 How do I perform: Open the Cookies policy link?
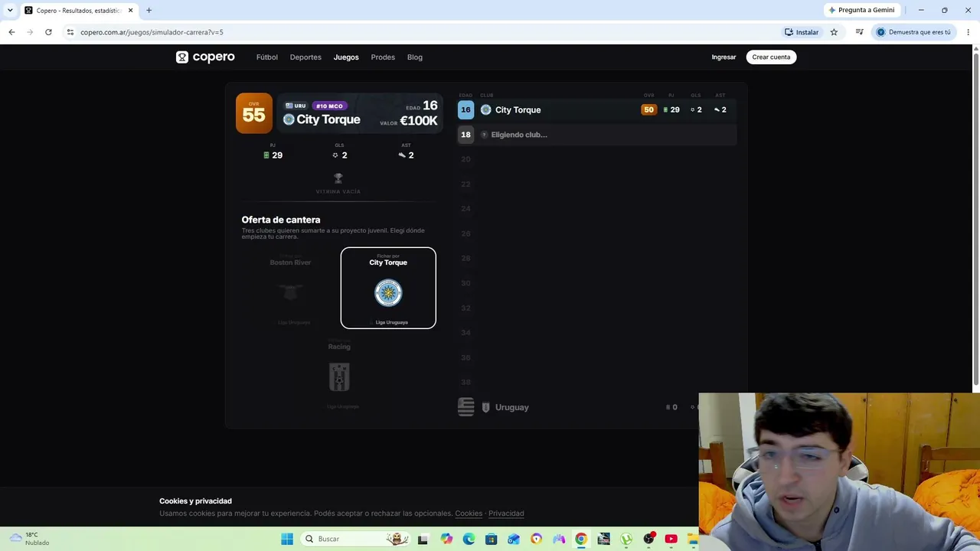tap(469, 514)
